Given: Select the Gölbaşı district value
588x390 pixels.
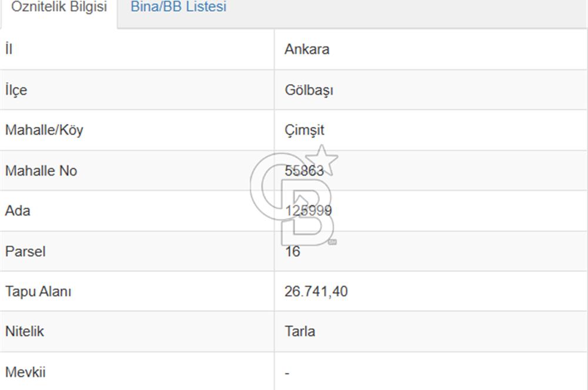Looking at the screenshot, I should (309, 90).
